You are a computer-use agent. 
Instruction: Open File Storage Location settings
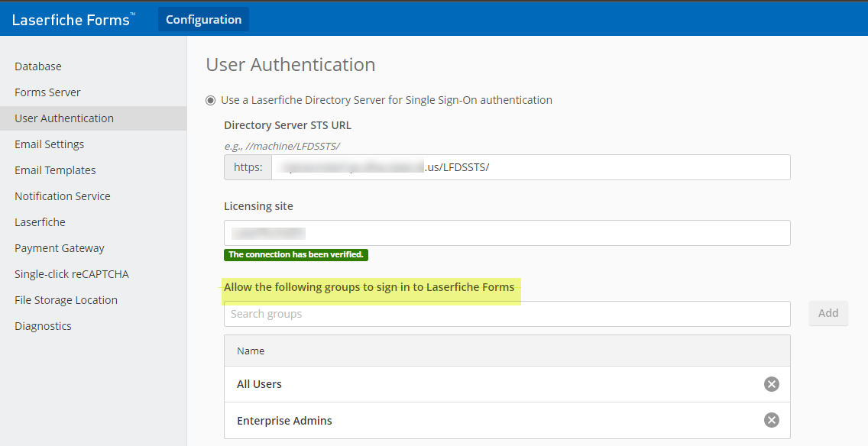point(66,300)
